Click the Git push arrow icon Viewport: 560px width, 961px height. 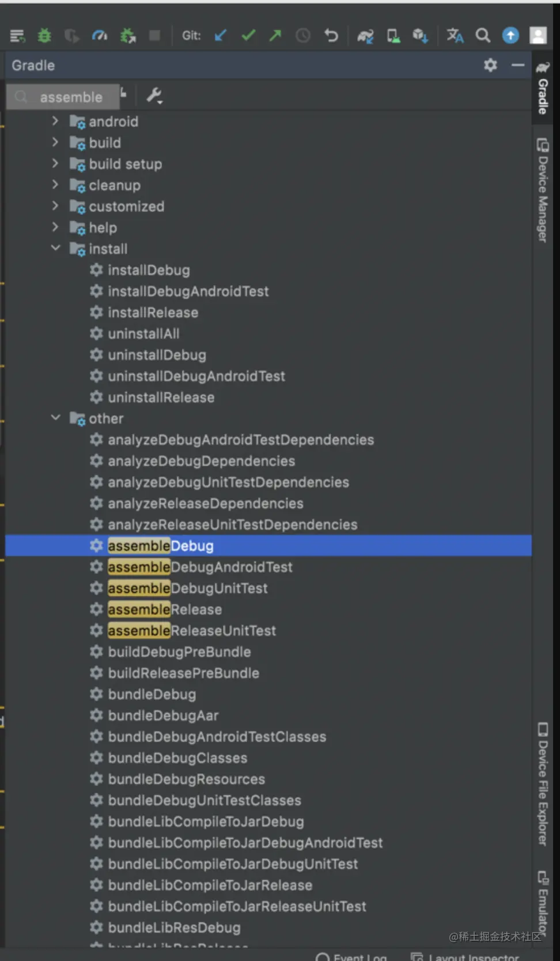click(275, 36)
